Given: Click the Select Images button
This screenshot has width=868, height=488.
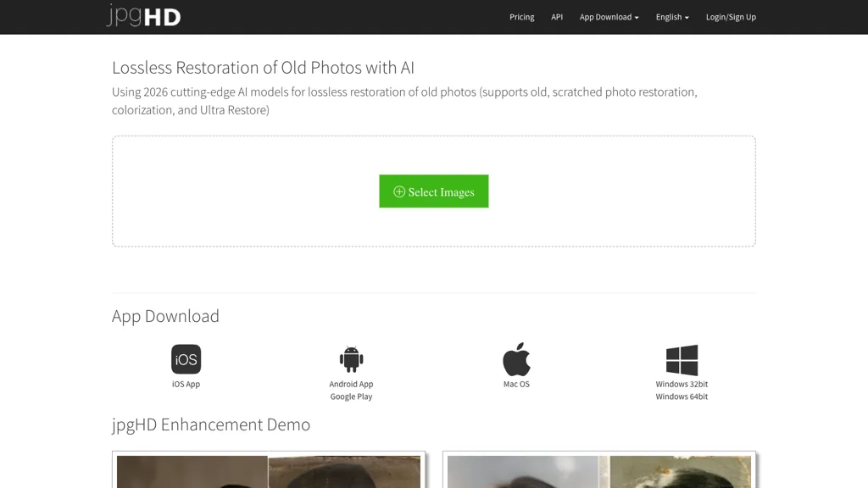Looking at the screenshot, I should point(433,191).
